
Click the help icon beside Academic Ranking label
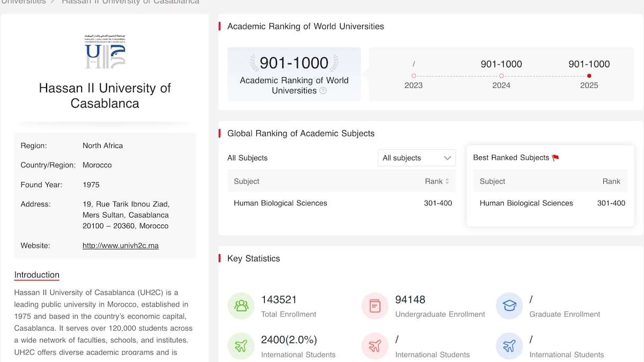pos(323,91)
